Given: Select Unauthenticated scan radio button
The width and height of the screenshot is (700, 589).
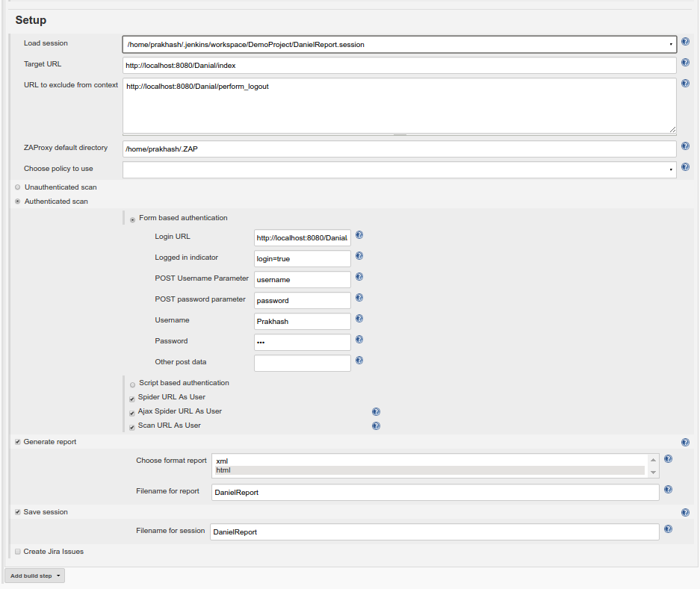Looking at the screenshot, I should pos(18,187).
